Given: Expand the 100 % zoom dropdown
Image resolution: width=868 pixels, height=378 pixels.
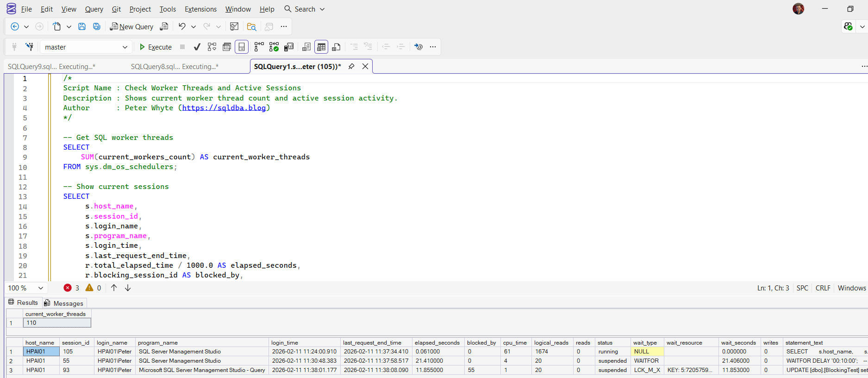Looking at the screenshot, I should pyautogui.click(x=41, y=288).
